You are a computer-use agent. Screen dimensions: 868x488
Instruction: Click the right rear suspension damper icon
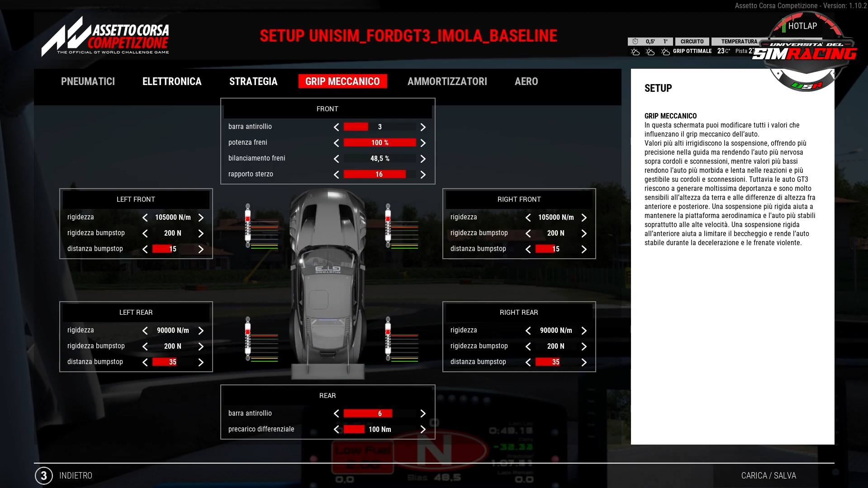click(388, 339)
